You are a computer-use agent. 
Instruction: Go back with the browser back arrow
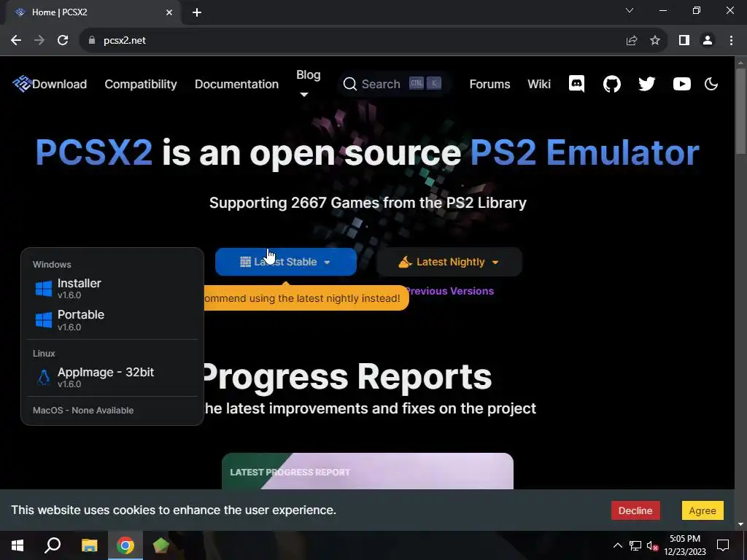[x=16, y=40]
